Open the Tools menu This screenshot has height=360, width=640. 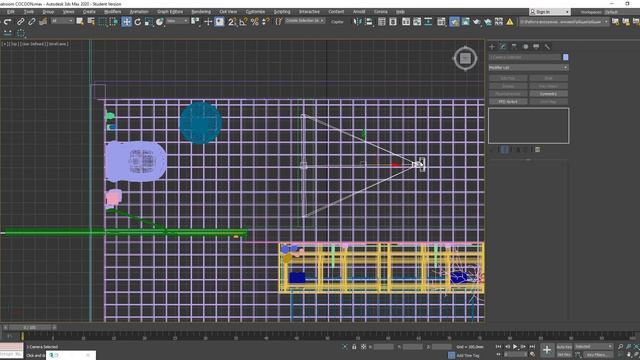29,12
